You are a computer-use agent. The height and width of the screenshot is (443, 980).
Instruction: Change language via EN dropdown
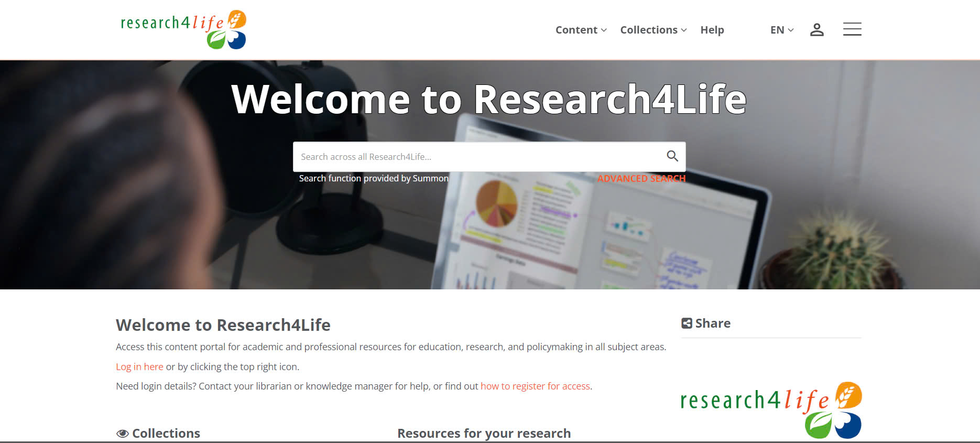point(782,30)
